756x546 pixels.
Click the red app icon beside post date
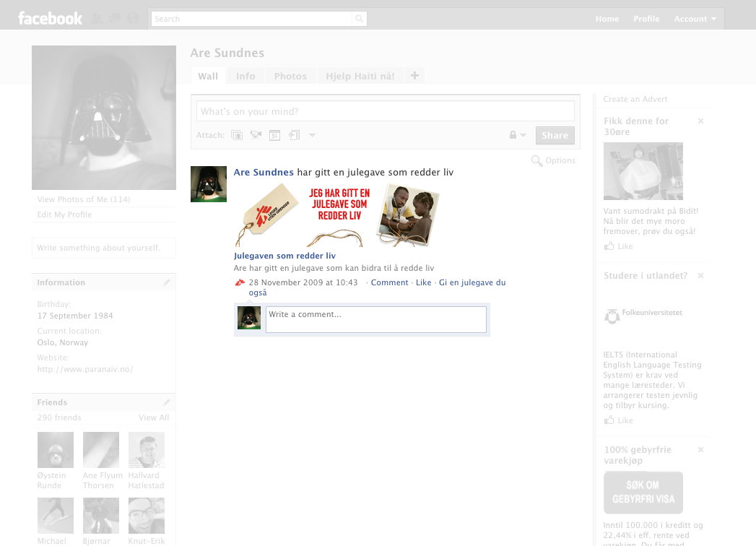(240, 282)
